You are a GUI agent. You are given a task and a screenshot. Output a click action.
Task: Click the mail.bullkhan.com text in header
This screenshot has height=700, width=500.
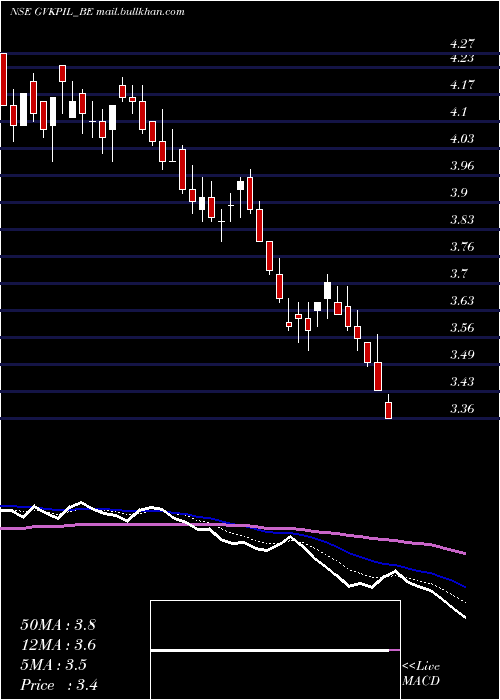(x=140, y=12)
